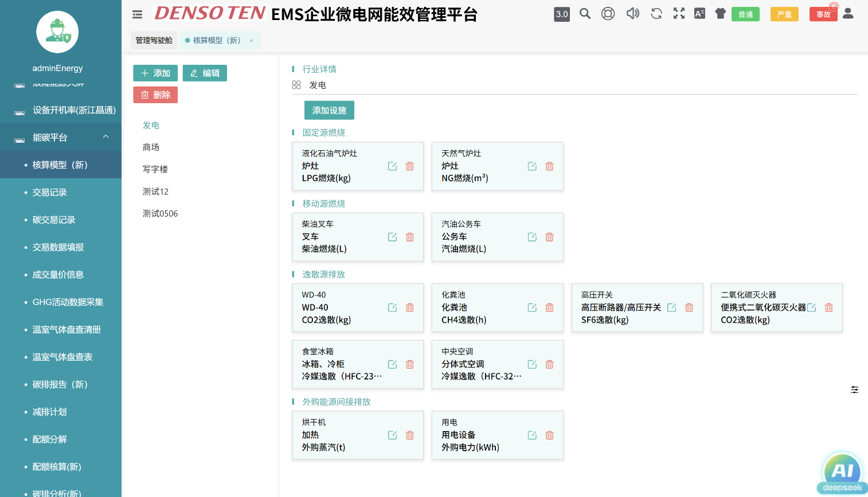Go to 交易记录 in the sidebar
The width and height of the screenshot is (868, 497).
pos(61,193)
